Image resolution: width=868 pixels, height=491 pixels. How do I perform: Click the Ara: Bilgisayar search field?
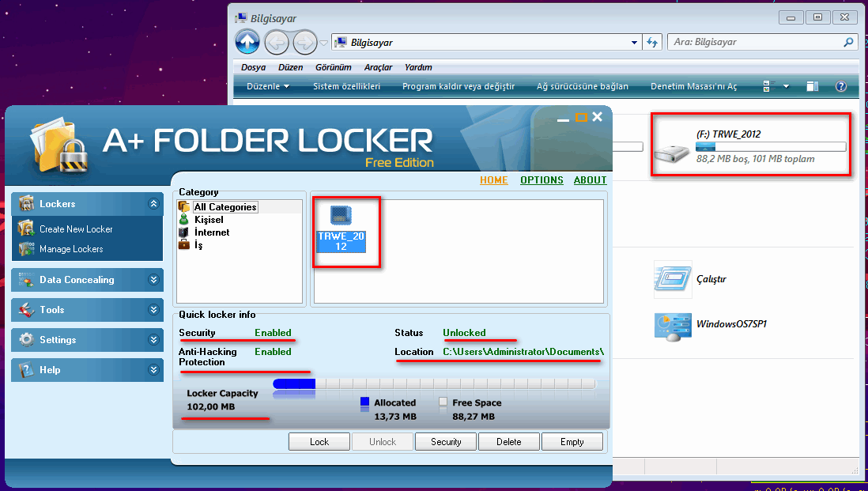pyautogui.click(x=762, y=42)
